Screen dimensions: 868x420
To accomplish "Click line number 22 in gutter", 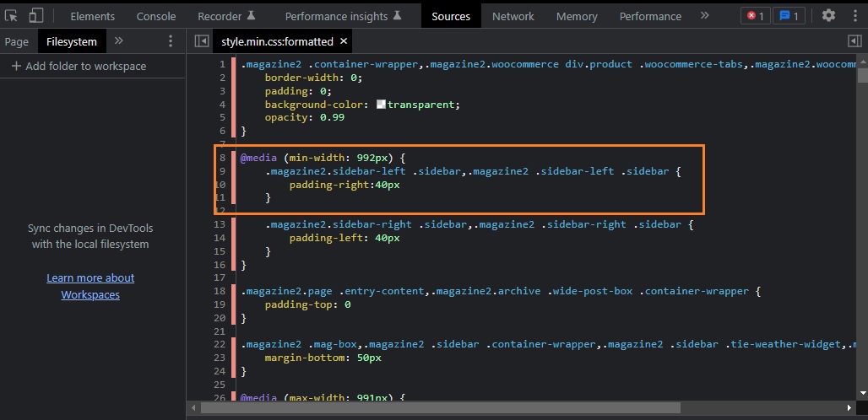I will pyautogui.click(x=220, y=344).
